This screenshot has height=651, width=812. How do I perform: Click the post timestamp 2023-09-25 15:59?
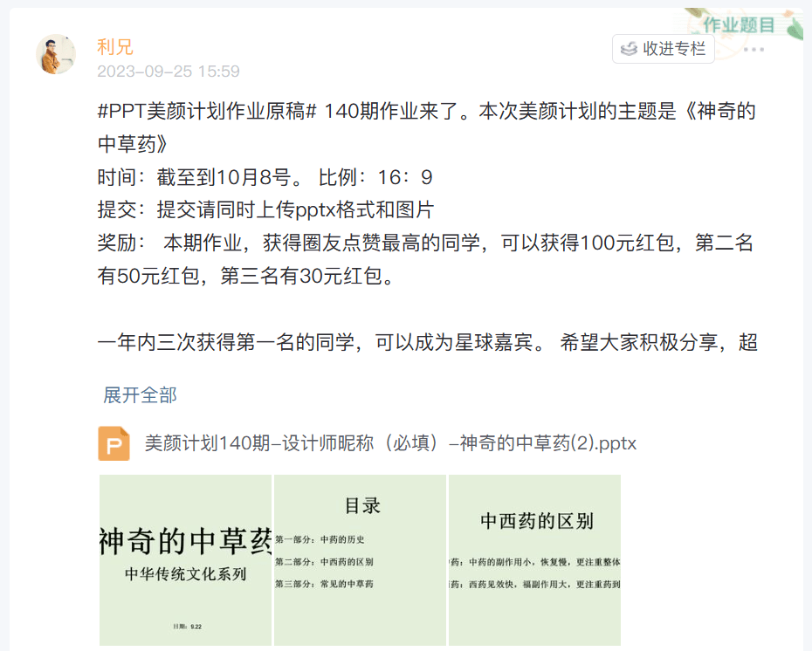[x=169, y=72]
